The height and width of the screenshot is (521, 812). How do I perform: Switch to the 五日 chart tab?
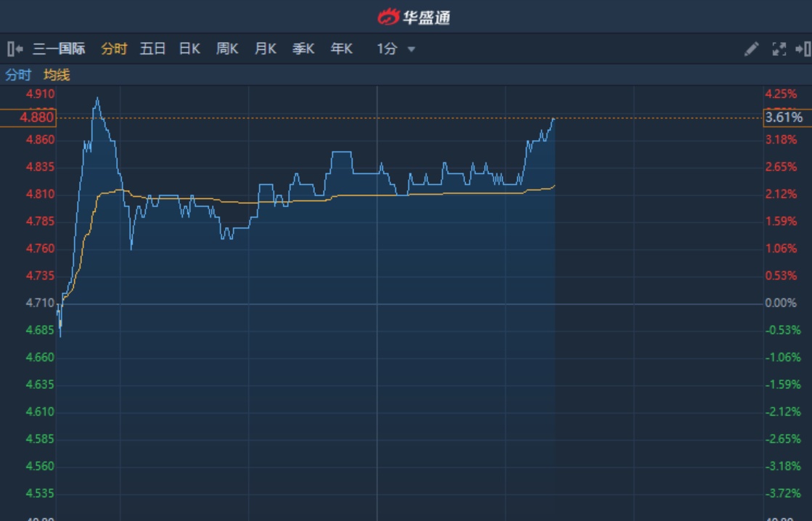[x=152, y=49]
